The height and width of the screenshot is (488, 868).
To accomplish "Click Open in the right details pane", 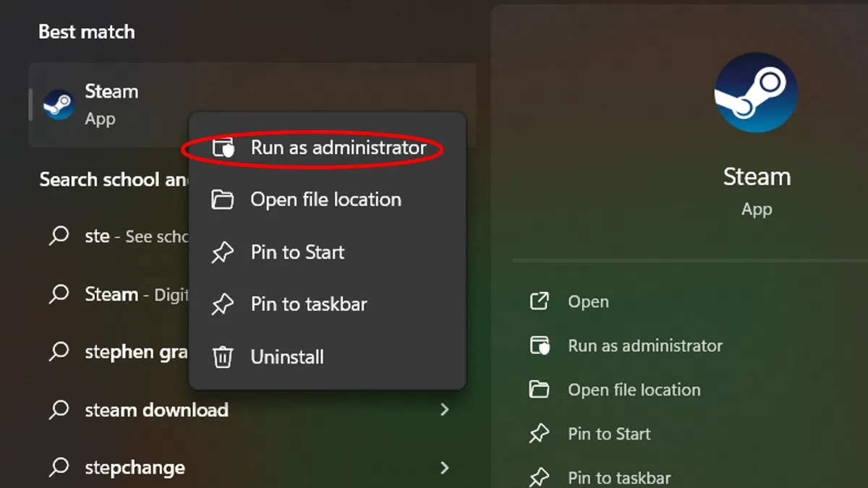I will [588, 301].
